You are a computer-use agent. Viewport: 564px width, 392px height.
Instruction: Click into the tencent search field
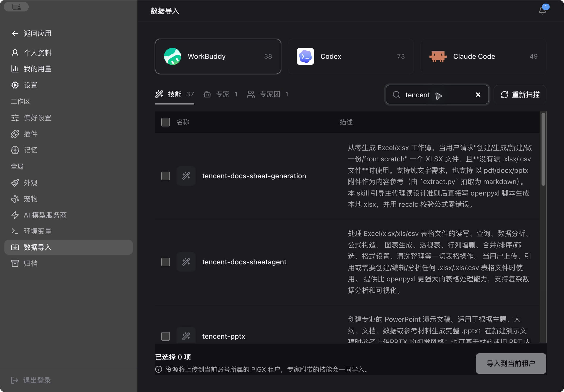click(x=437, y=95)
